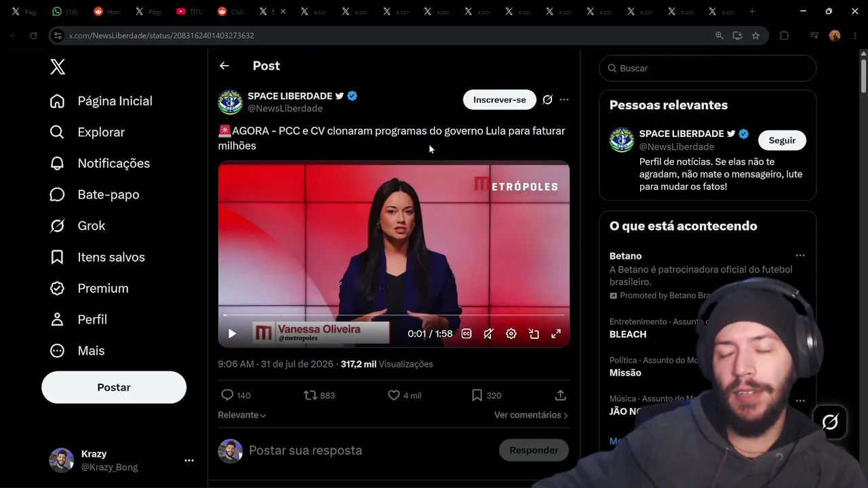The height and width of the screenshot is (488, 868).
Task: Click the Ver comentários link
Action: tap(531, 415)
